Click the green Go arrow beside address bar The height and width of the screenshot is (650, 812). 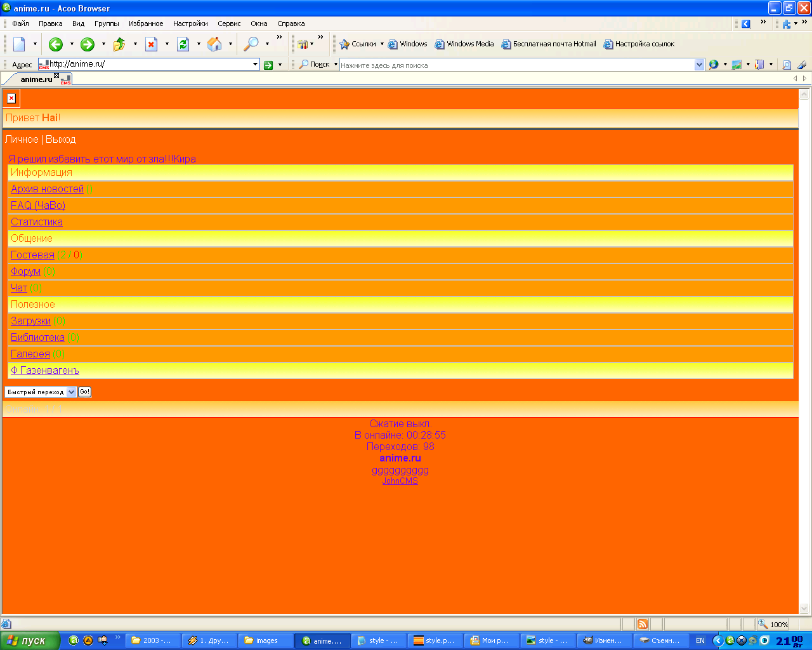pos(268,65)
